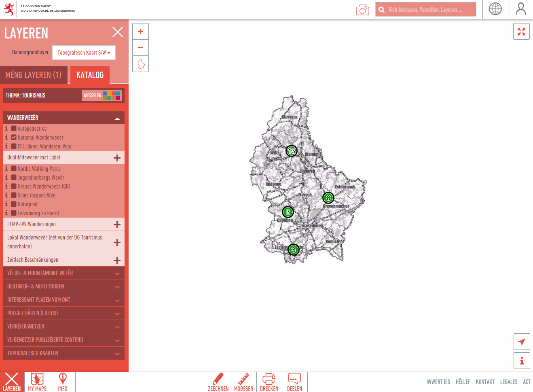Toggle fullscreen map view
This screenshot has width=533, height=392.
(x=521, y=32)
